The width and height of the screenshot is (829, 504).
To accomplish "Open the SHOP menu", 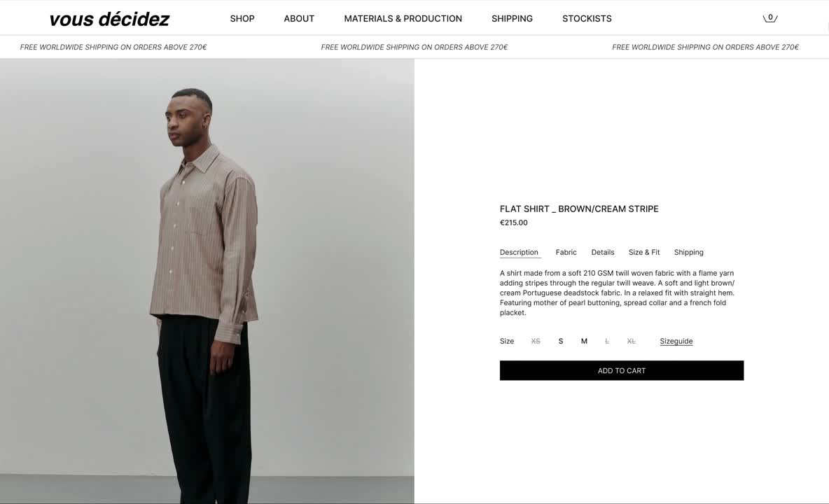I will pos(242,18).
